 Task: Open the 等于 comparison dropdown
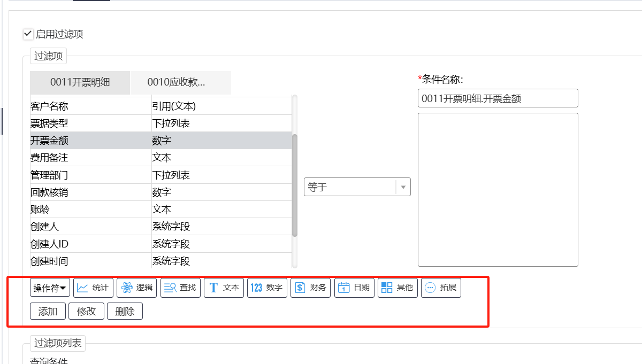click(357, 187)
